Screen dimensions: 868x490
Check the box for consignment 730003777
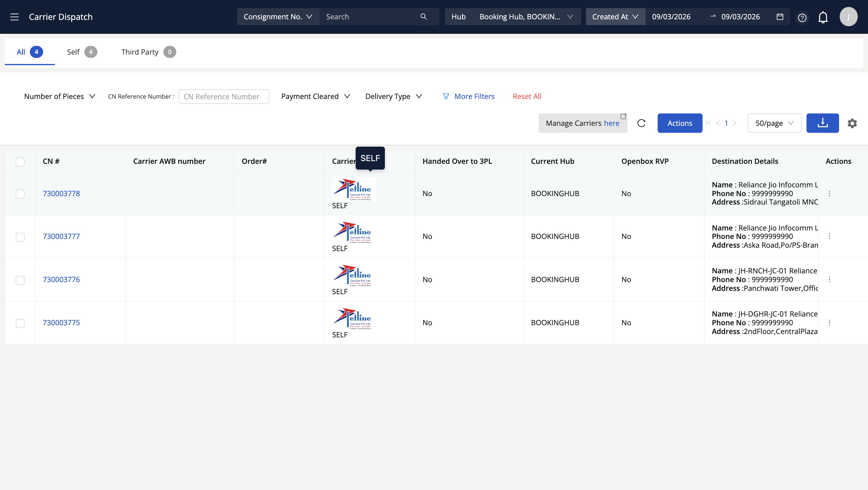tap(20, 237)
